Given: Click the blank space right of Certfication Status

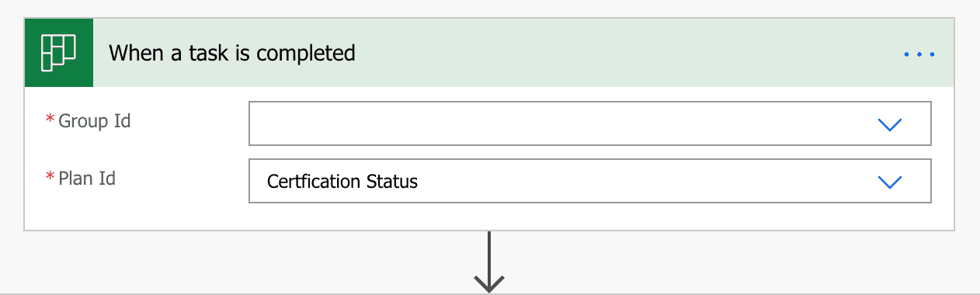Looking at the screenshot, I should pos(645,182).
